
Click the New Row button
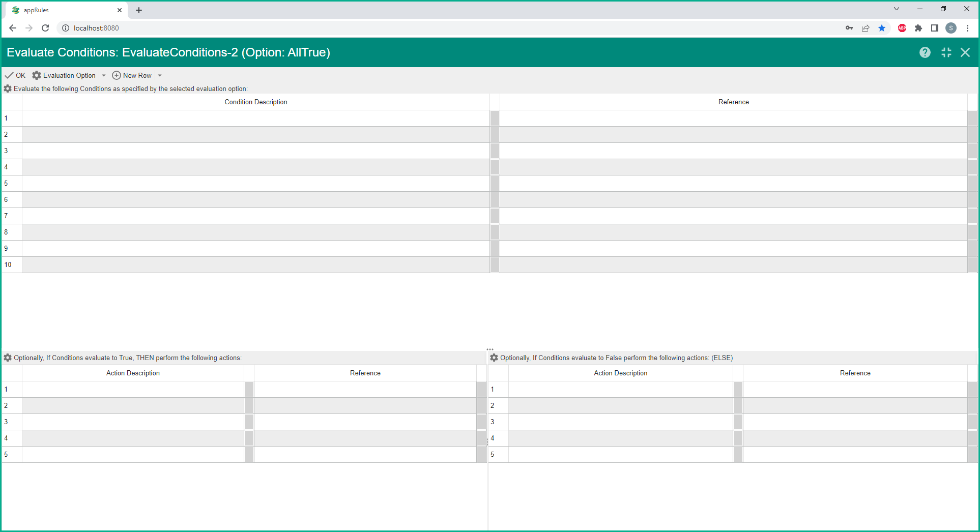point(132,75)
